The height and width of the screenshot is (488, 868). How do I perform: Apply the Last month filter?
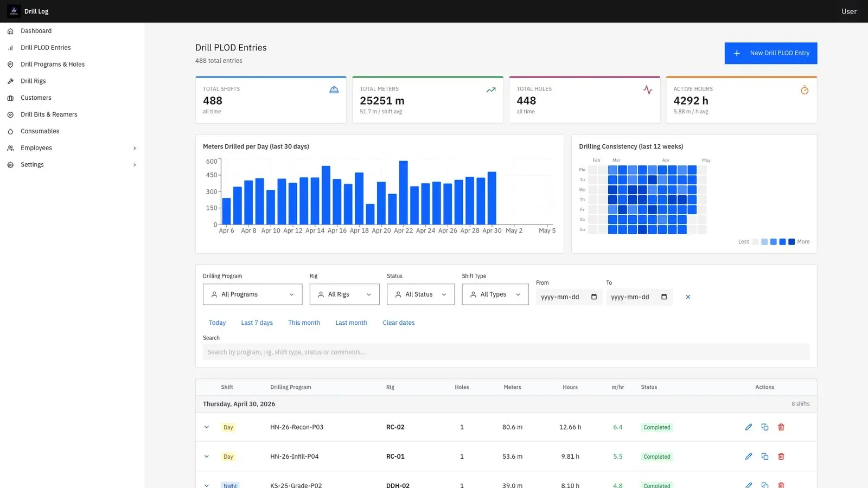[x=351, y=323]
